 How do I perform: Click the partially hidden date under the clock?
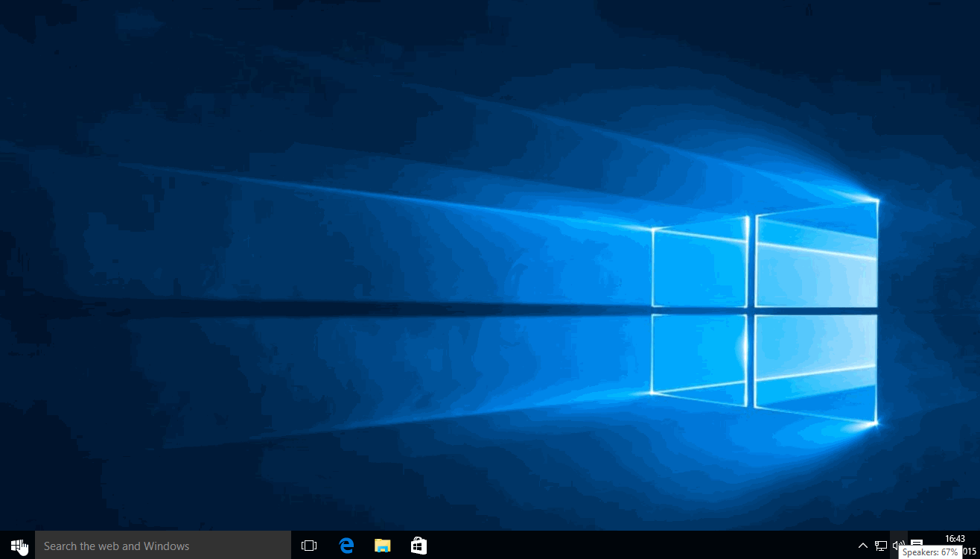coord(970,552)
